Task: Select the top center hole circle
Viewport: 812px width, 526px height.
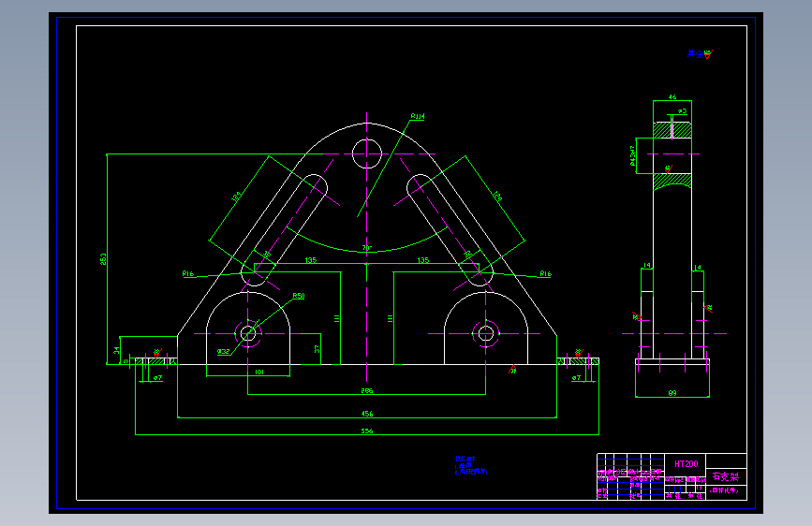Action: pyautogui.click(x=366, y=153)
